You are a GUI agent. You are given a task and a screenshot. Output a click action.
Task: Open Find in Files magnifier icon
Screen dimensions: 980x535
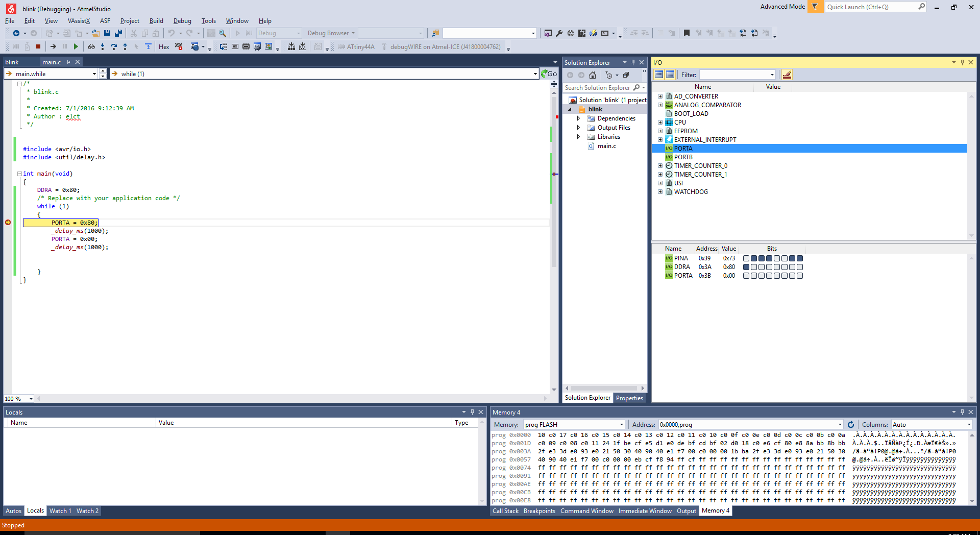223,33
